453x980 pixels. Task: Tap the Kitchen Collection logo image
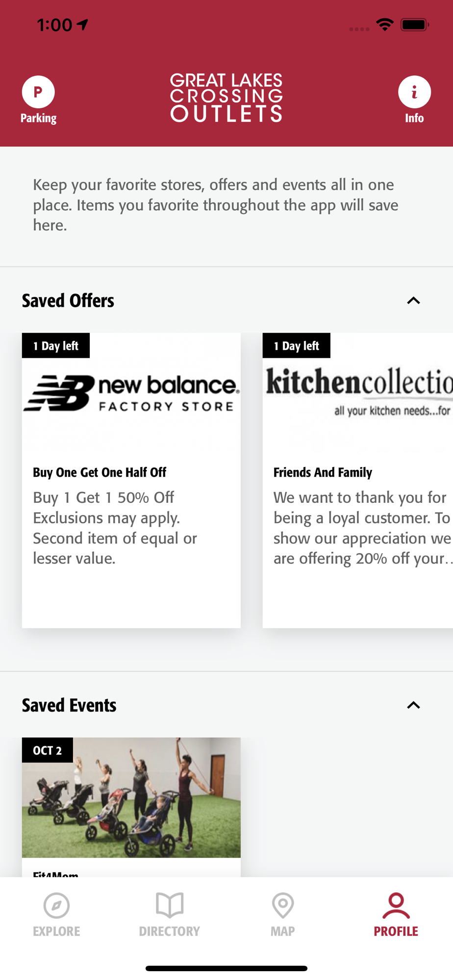coord(358,393)
